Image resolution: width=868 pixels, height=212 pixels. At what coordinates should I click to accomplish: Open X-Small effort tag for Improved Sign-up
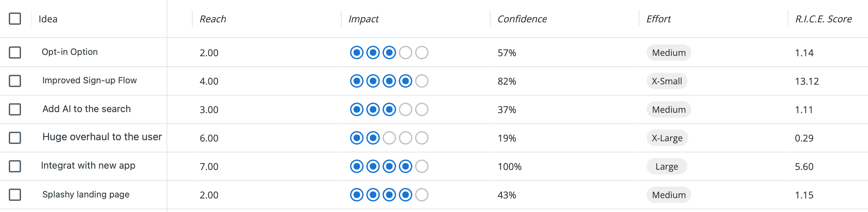667,81
